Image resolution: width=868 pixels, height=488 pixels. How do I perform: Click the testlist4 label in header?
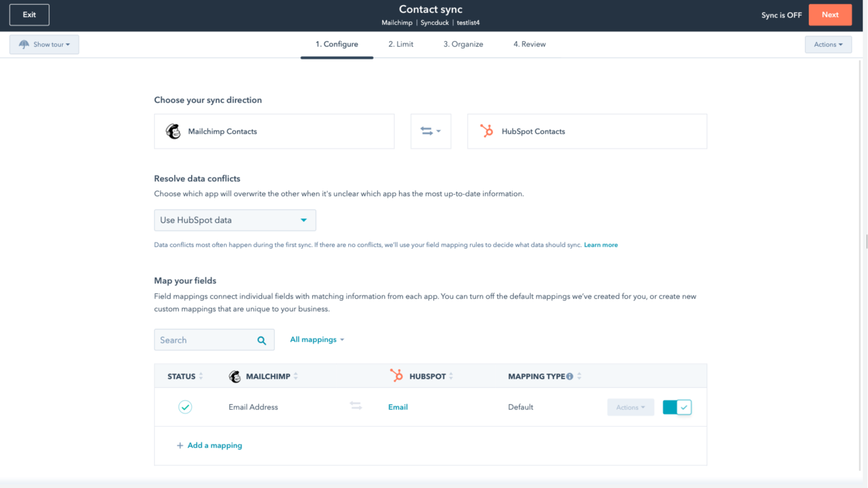[x=468, y=23]
